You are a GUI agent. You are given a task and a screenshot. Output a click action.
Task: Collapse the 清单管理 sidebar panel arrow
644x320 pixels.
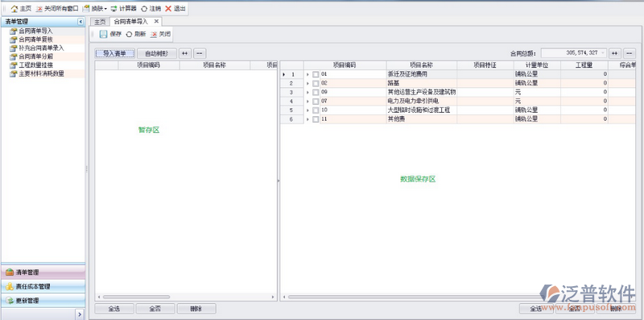(x=80, y=22)
